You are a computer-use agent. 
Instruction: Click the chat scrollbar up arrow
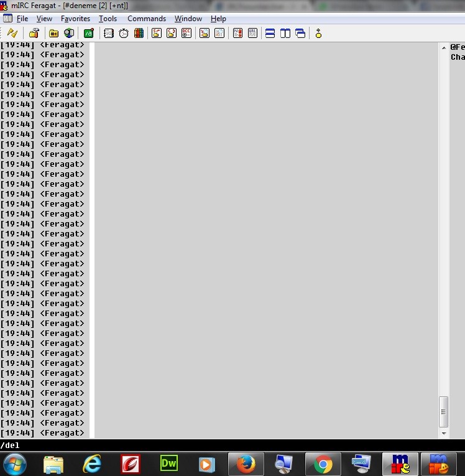(444, 48)
